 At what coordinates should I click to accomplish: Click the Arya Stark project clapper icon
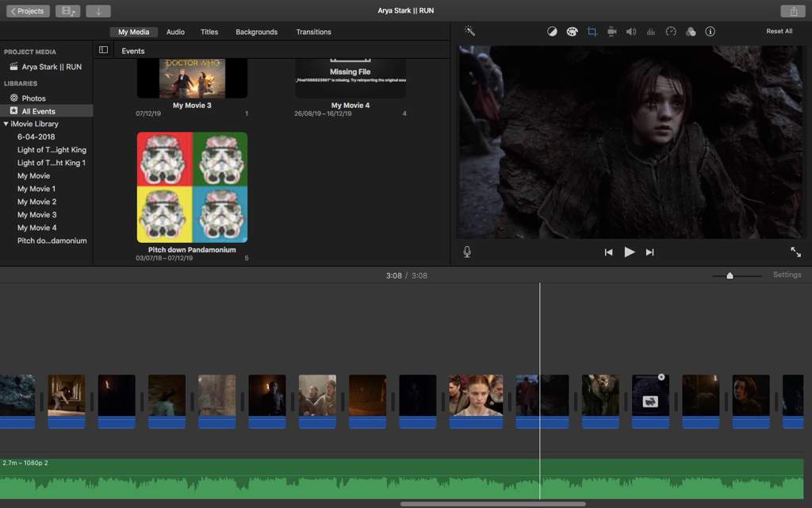[14, 67]
